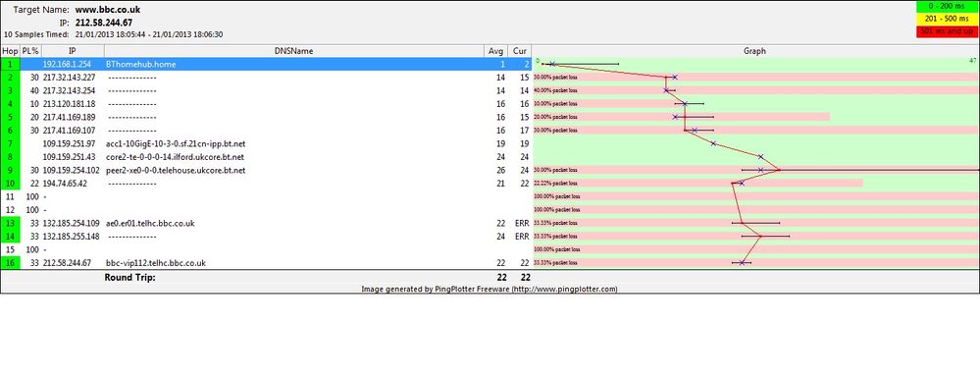Click the Avg column header
This screenshot has height=377, width=980.
coord(496,51)
